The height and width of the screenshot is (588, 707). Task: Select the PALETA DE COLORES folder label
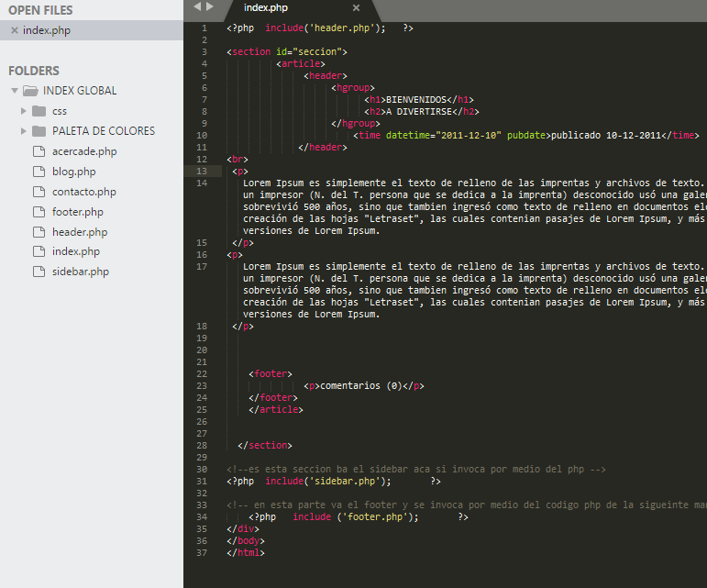(x=104, y=131)
